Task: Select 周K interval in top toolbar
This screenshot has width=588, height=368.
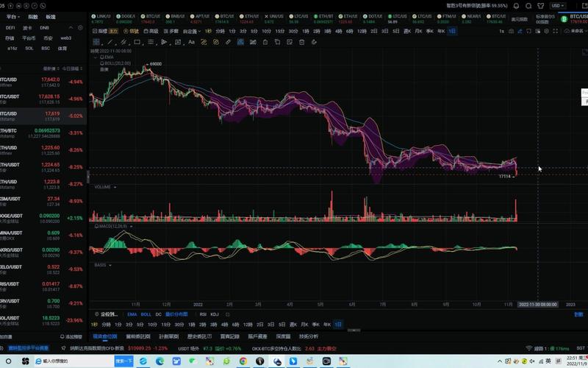Action: click(x=407, y=31)
